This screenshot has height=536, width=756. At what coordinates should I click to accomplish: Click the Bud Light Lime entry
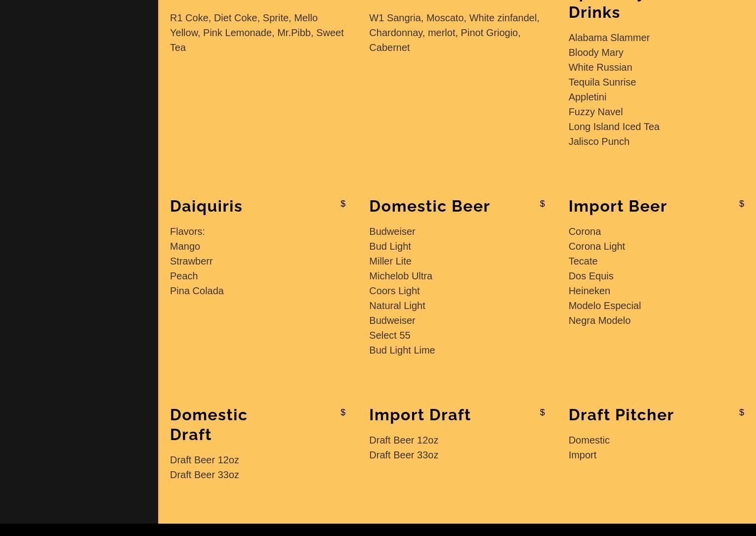point(402,350)
